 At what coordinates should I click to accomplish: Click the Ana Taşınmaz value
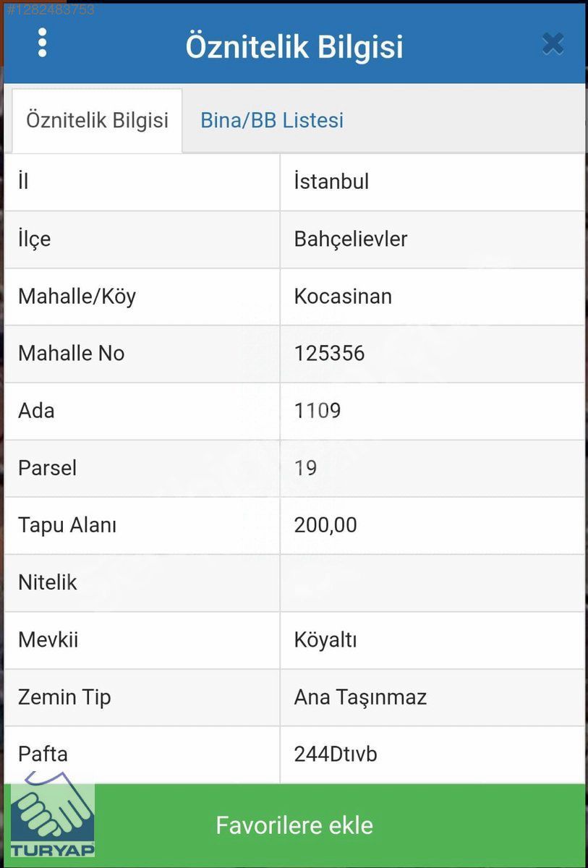click(360, 697)
